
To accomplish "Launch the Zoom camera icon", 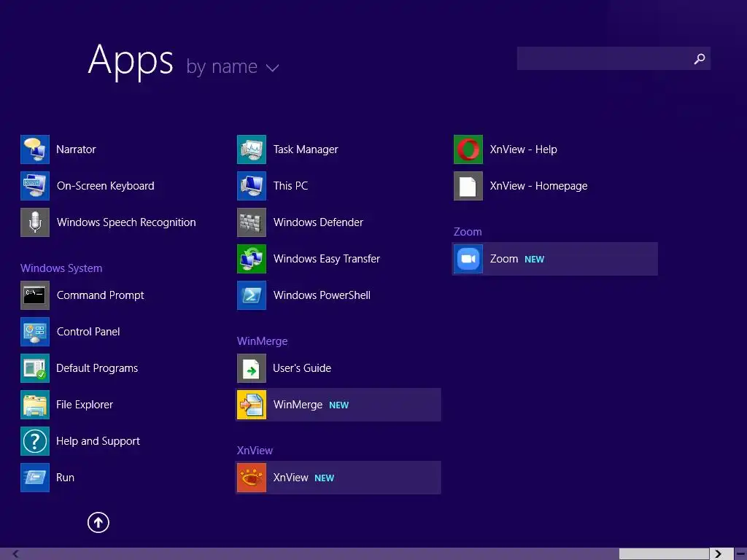I will click(468, 259).
